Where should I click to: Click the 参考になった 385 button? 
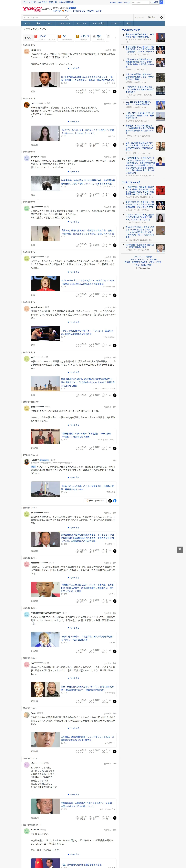(95, 501)
